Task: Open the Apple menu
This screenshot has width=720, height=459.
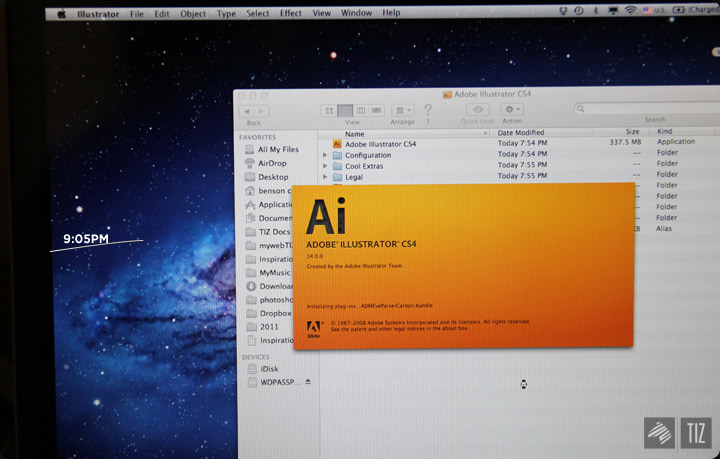Action: tap(61, 13)
